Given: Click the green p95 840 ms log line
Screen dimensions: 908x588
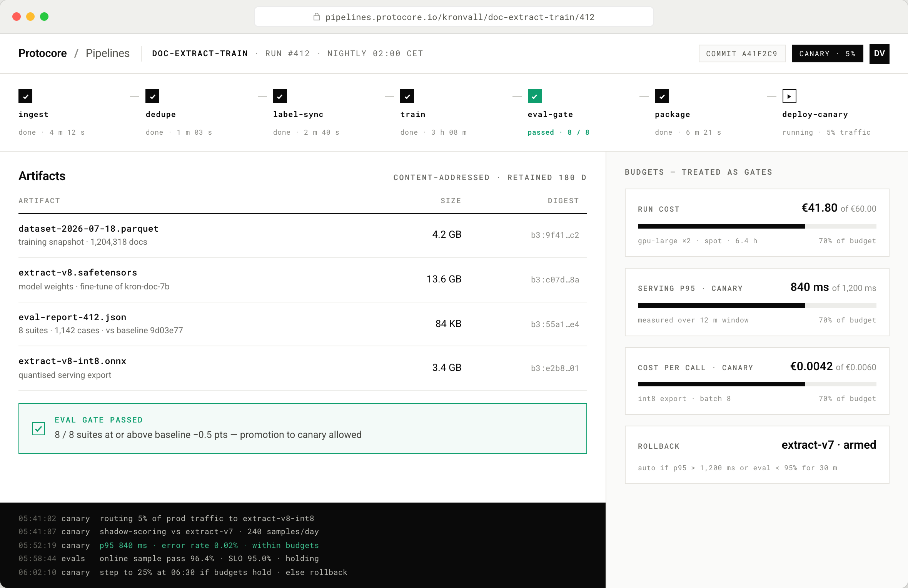Looking at the screenshot, I should (x=169, y=545).
